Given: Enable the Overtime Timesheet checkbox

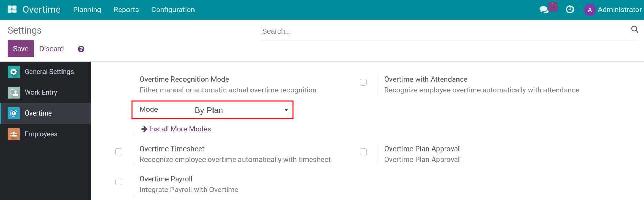Looking at the screenshot, I should [119, 152].
